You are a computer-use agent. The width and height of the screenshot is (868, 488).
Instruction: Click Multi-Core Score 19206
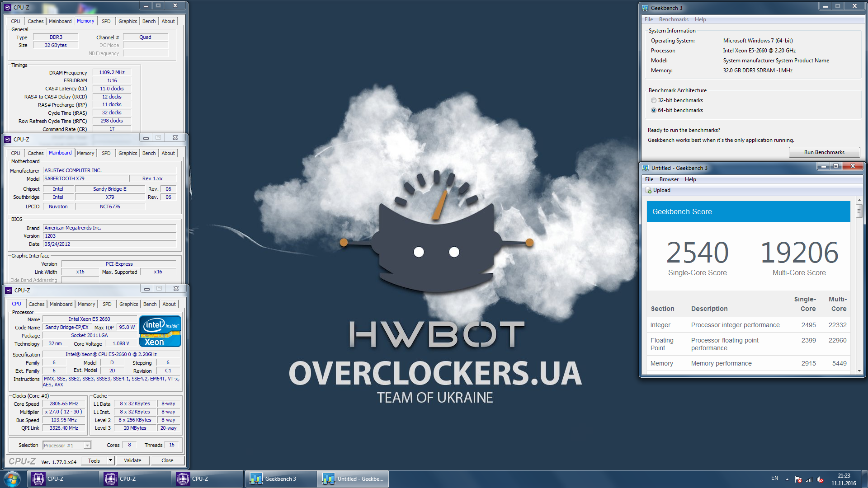[799, 253]
